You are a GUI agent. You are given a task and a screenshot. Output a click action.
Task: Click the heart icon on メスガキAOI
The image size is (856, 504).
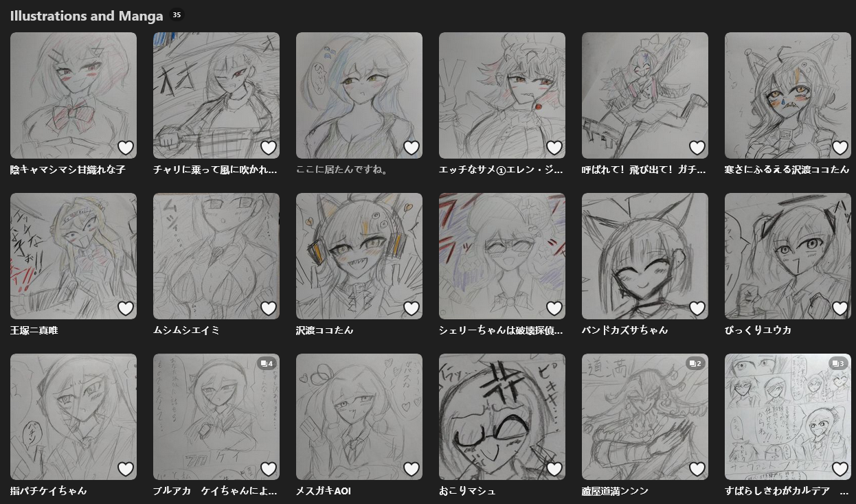[412, 469]
